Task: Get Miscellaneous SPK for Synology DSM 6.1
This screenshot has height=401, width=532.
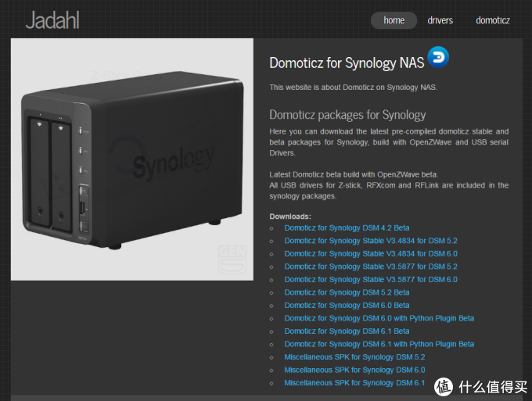Action: 354,383
